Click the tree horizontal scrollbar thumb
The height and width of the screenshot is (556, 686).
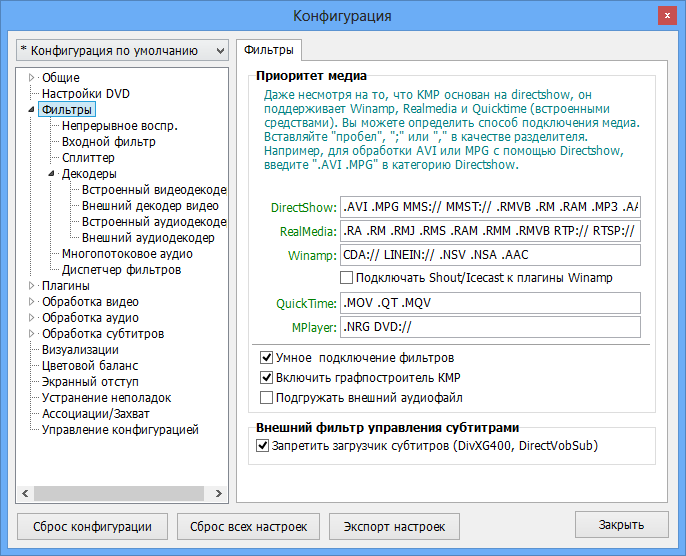119,493
